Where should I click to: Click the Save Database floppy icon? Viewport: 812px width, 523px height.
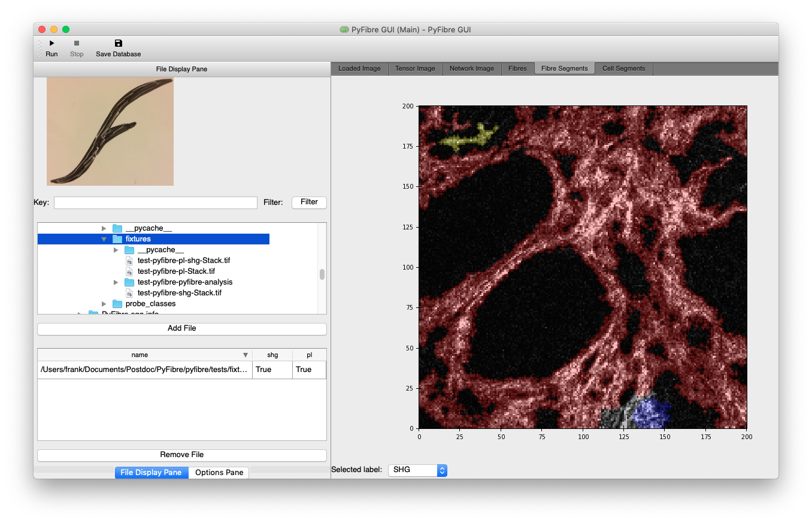coord(118,43)
